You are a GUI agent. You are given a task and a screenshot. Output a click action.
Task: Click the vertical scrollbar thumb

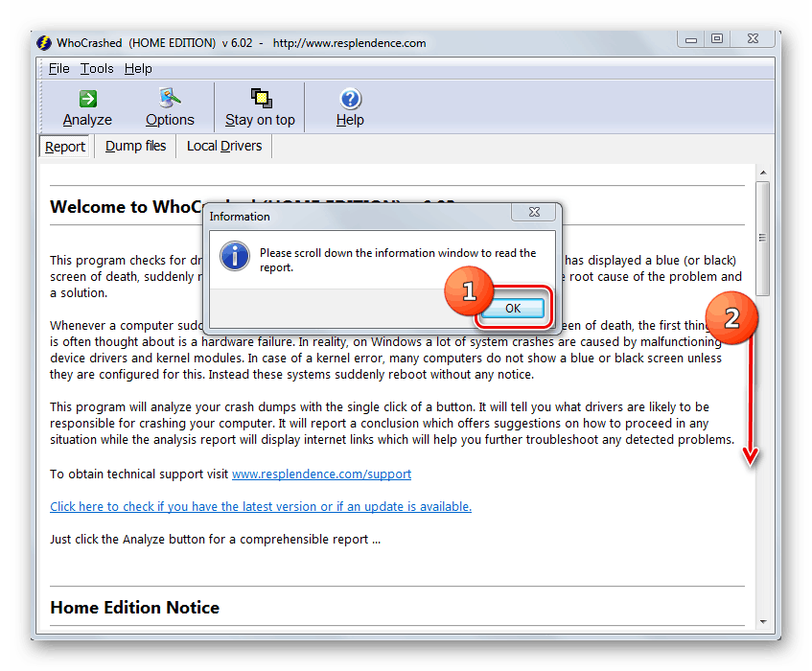click(x=762, y=238)
